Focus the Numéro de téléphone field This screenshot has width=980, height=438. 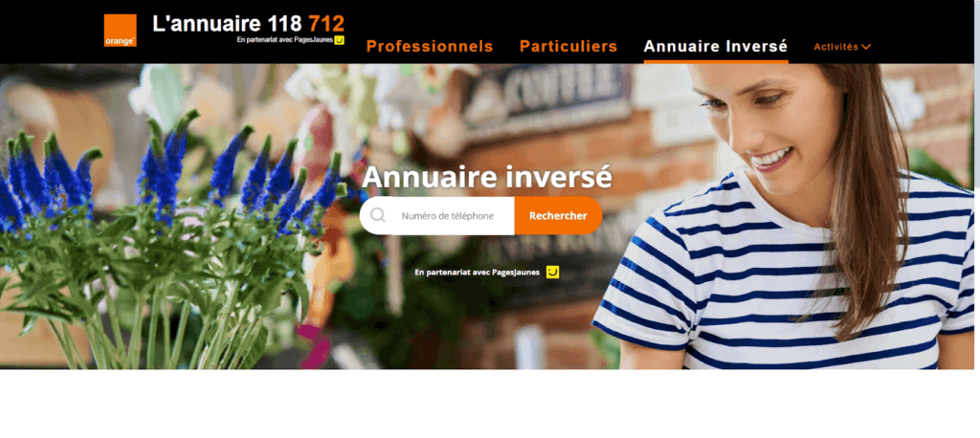tap(448, 215)
